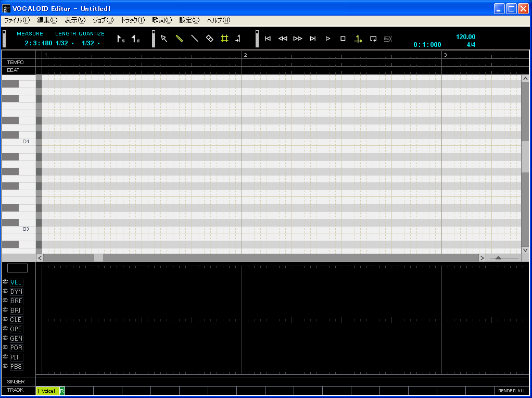The width and height of the screenshot is (532, 398).
Task: Start playback with play button
Action: pyautogui.click(x=328, y=39)
